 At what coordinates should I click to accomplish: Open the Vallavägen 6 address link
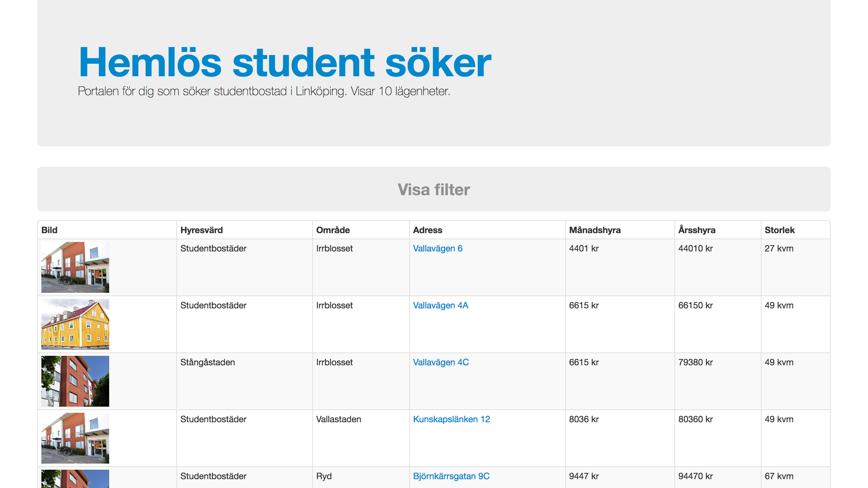point(438,248)
